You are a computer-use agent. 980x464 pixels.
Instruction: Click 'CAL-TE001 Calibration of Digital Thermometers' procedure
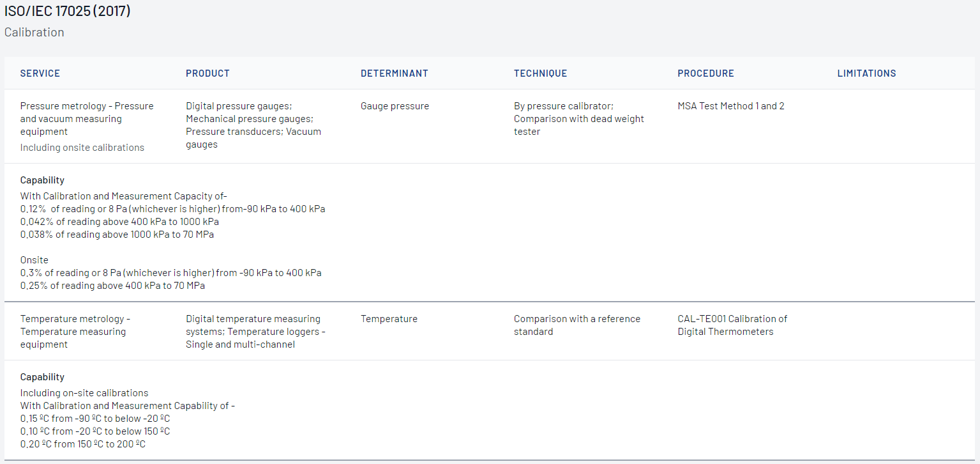point(732,325)
